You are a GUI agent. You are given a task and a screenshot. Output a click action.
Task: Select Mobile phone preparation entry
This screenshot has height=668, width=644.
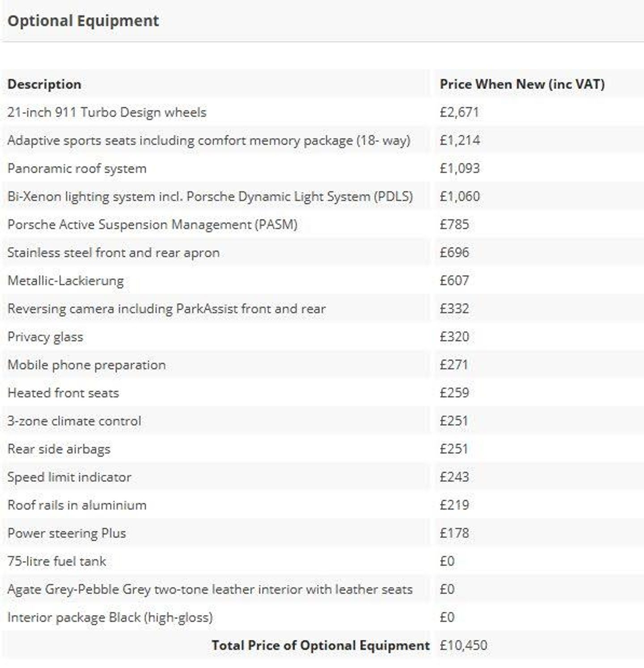point(87,365)
